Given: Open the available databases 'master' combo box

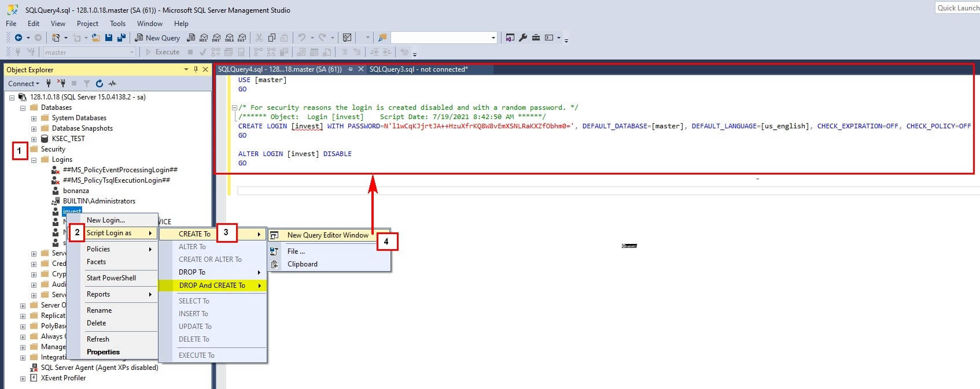Looking at the screenshot, I should point(90,52).
